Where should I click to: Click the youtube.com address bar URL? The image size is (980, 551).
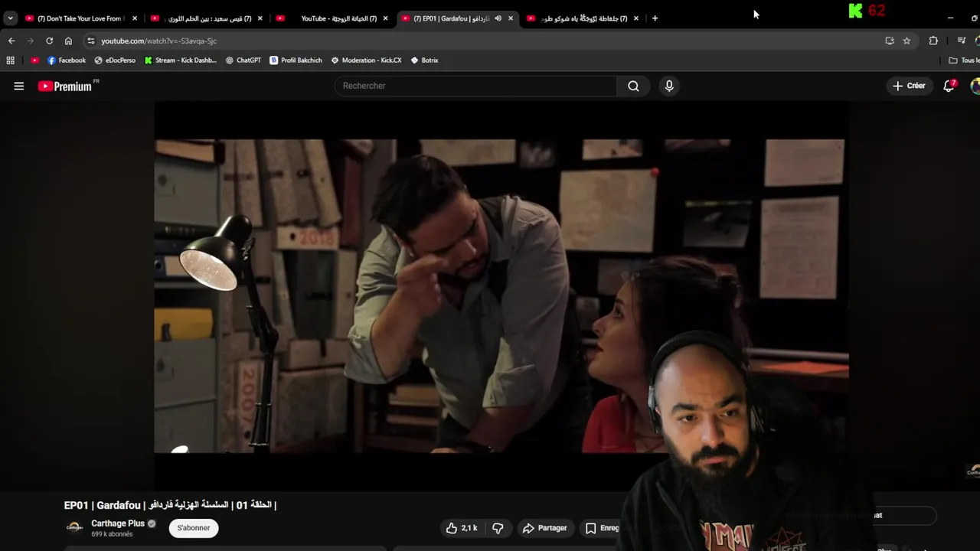158,41
